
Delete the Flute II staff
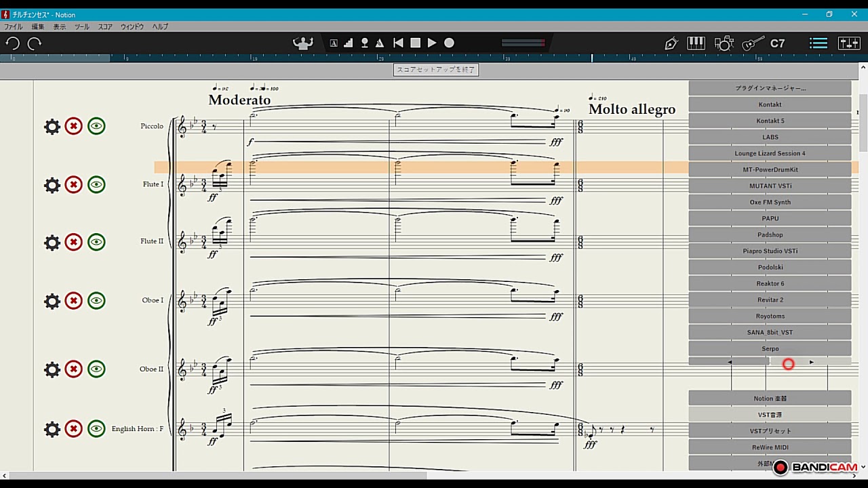coord(74,242)
